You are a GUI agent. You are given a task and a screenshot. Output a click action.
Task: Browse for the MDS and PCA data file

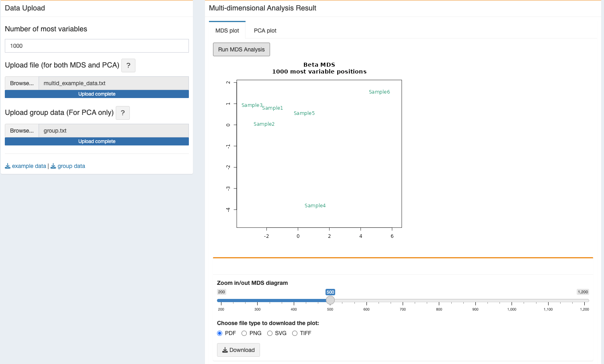tap(22, 83)
